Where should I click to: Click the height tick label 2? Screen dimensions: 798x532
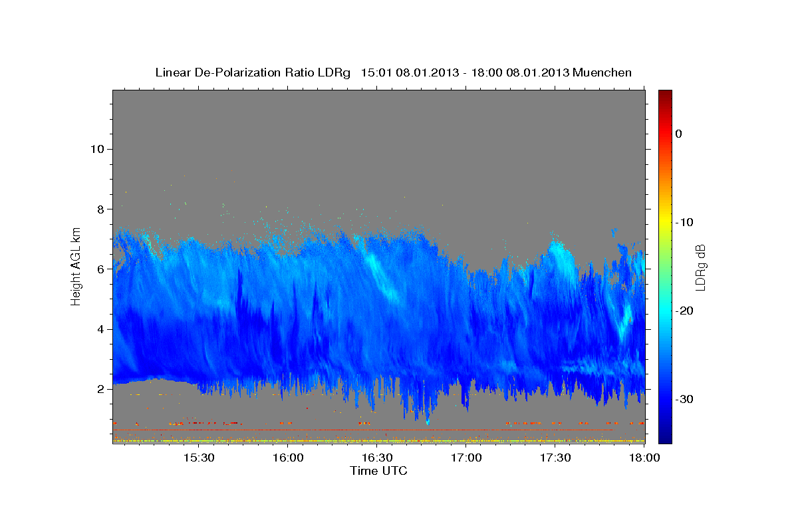tap(100, 389)
